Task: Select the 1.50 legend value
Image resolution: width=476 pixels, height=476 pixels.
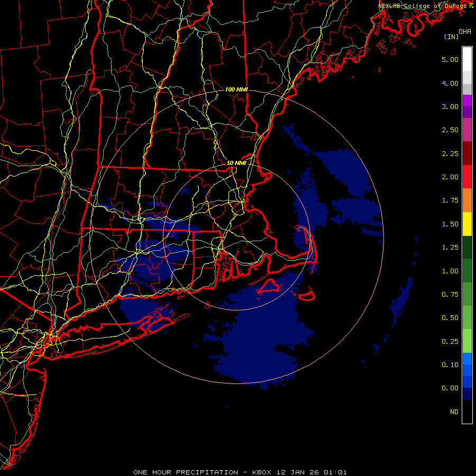Action: click(450, 224)
